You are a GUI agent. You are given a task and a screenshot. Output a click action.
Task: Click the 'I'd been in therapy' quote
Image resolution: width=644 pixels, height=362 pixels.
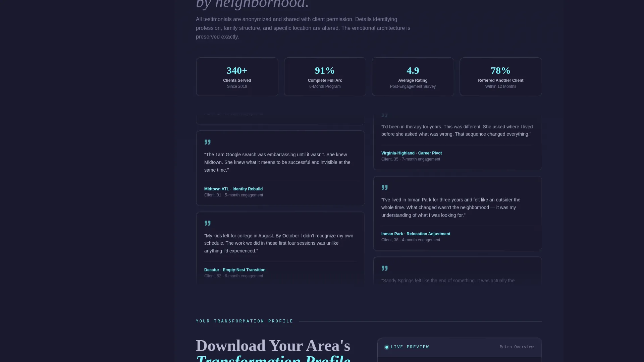457,130
